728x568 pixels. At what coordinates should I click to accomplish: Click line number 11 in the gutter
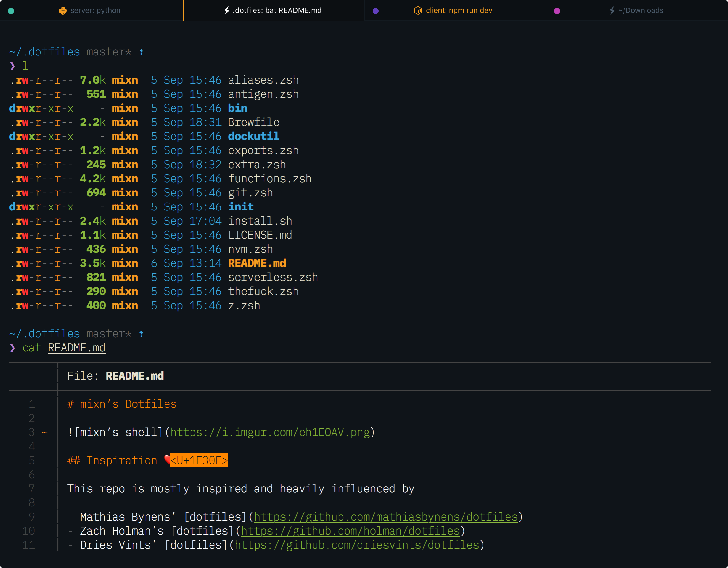point(29,545)
